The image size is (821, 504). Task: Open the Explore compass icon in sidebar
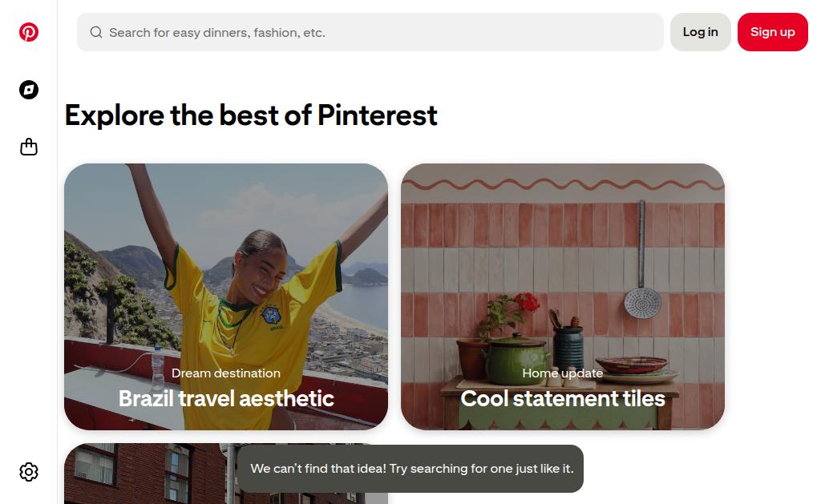pos(29,90)
